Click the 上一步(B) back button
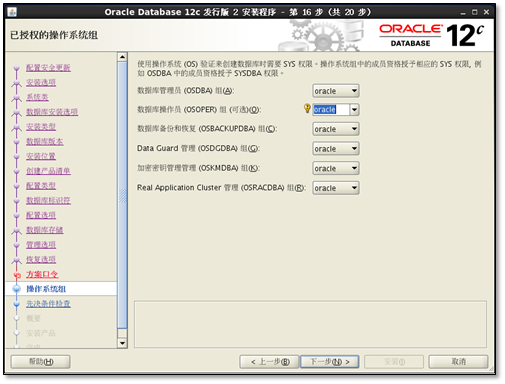This screenshot has width=505, height=384. pos(269,362)
